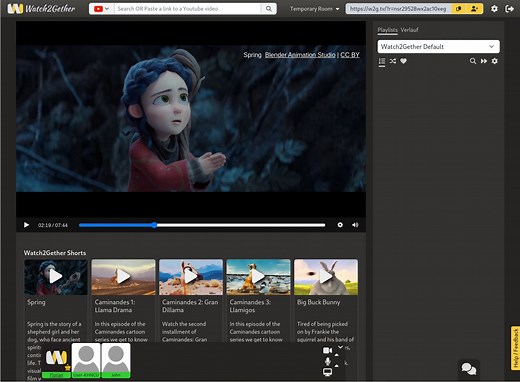Click the playlist heart favorites icon

(403, 61)
